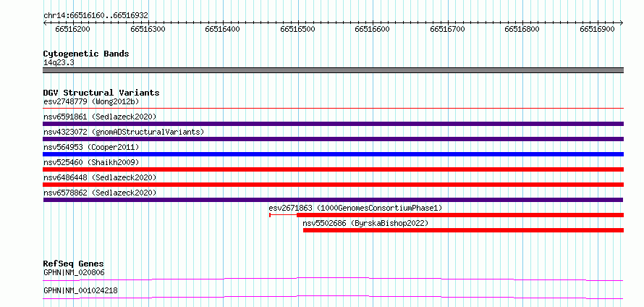Screen dimensions: 644x307
Task: Click ruler tick label 66516400
Action: point(223,29)
